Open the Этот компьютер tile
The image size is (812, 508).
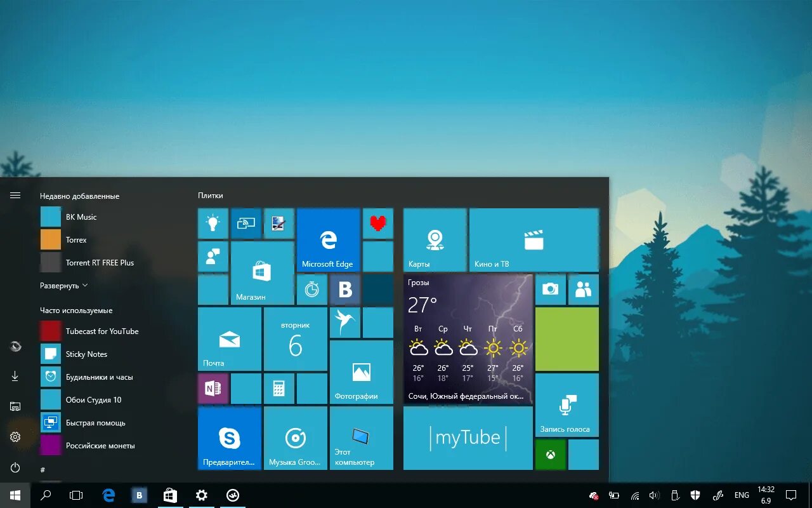(362, 438)
